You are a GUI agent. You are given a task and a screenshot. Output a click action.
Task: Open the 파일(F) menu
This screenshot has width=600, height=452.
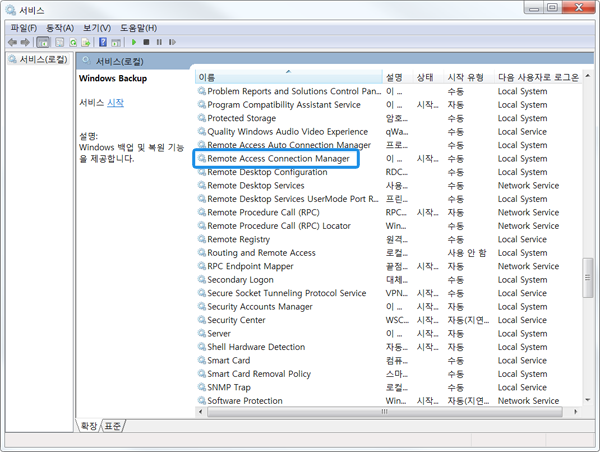click(x=24, y=28)
